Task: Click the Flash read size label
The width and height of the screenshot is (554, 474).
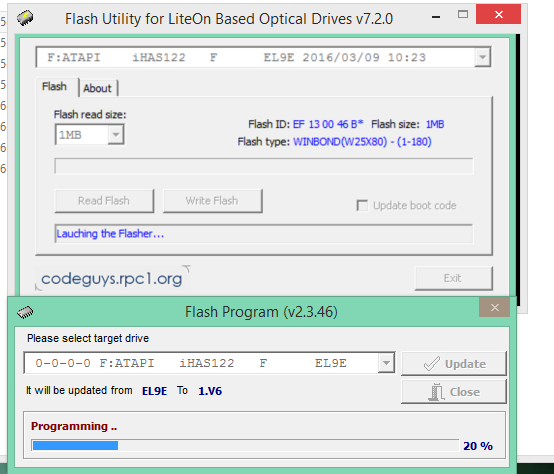Action: coord(90,114)
